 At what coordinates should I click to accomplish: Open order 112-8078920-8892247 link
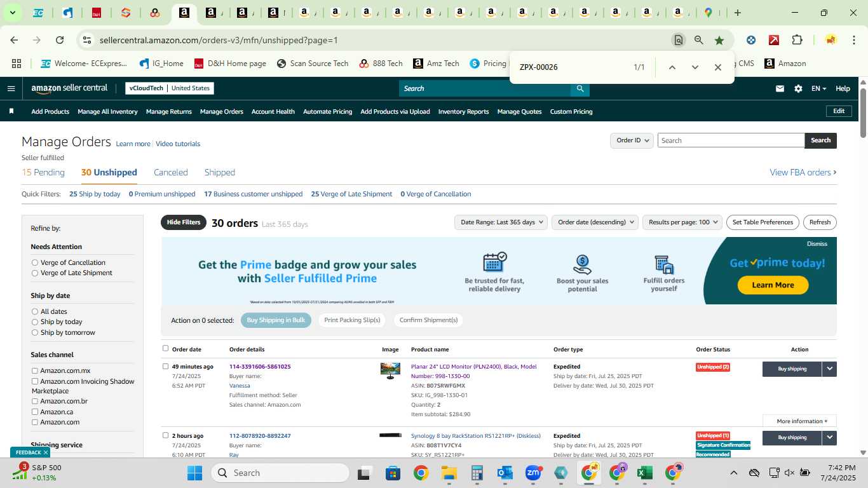260,436
